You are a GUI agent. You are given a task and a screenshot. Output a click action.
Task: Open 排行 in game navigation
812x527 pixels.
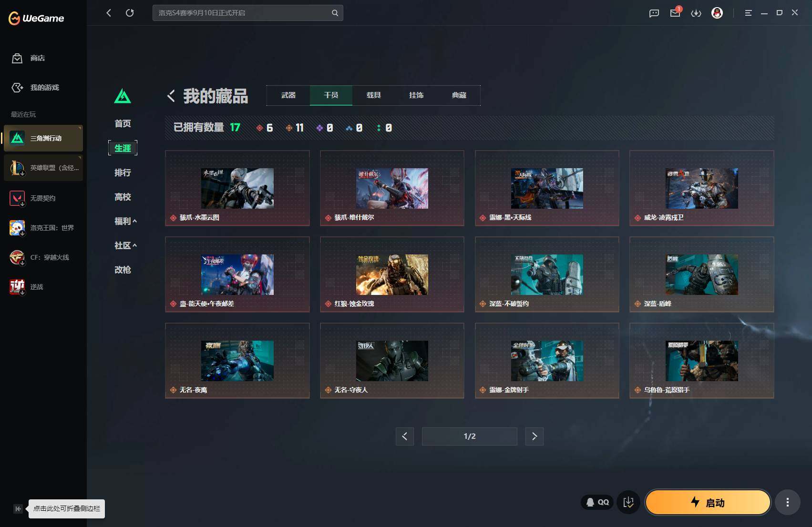click(x=123, y=172)
